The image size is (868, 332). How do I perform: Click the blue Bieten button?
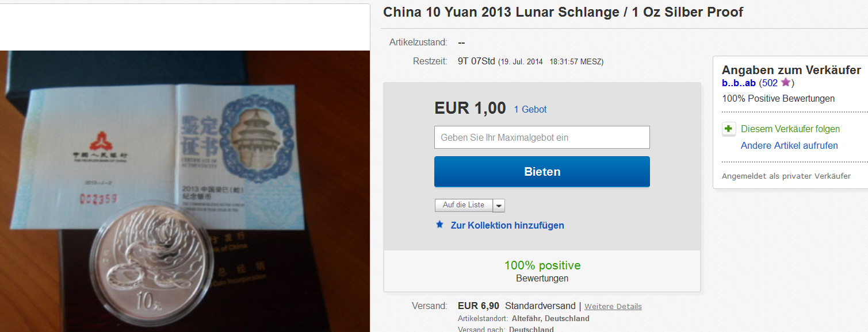(x=542, y=172)
